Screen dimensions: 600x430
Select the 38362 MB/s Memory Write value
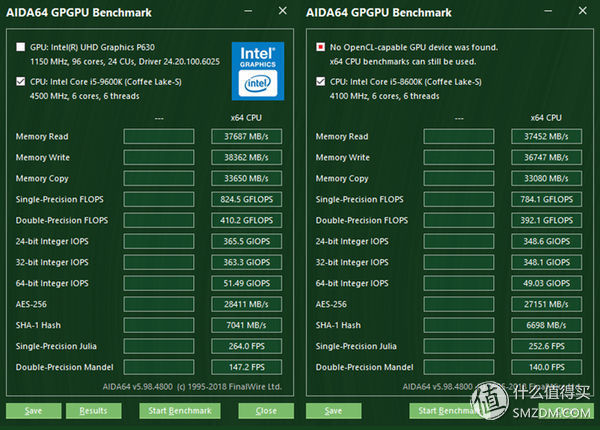click(x=246, y=158)
